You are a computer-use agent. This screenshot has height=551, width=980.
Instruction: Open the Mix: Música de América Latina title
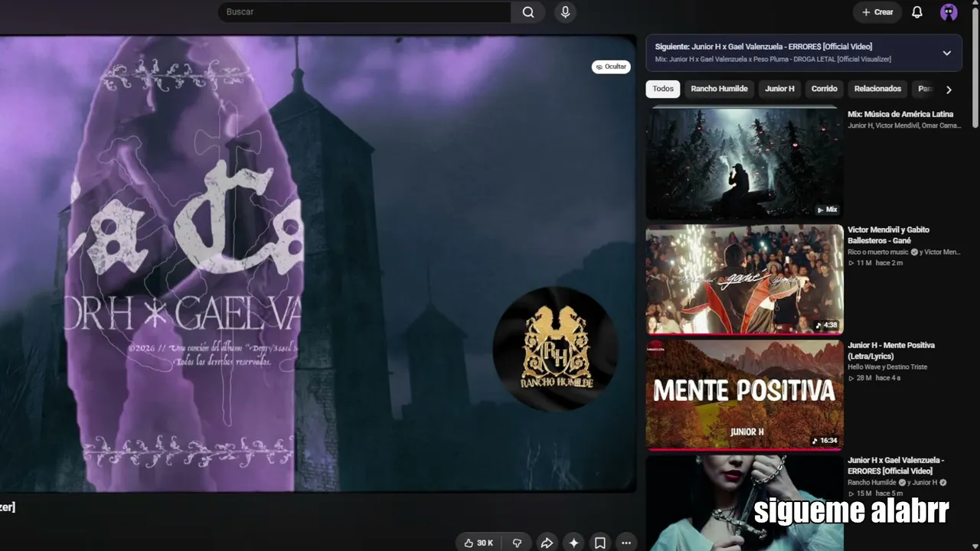coord(900,114)
